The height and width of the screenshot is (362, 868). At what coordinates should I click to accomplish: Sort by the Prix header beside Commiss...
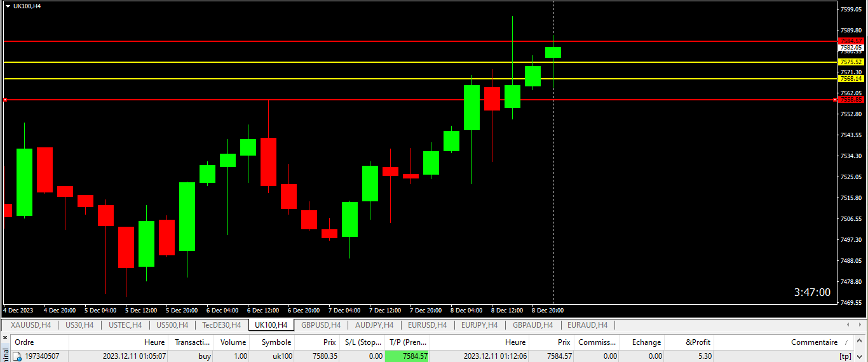pyautogui.click(x=552, y=342)
